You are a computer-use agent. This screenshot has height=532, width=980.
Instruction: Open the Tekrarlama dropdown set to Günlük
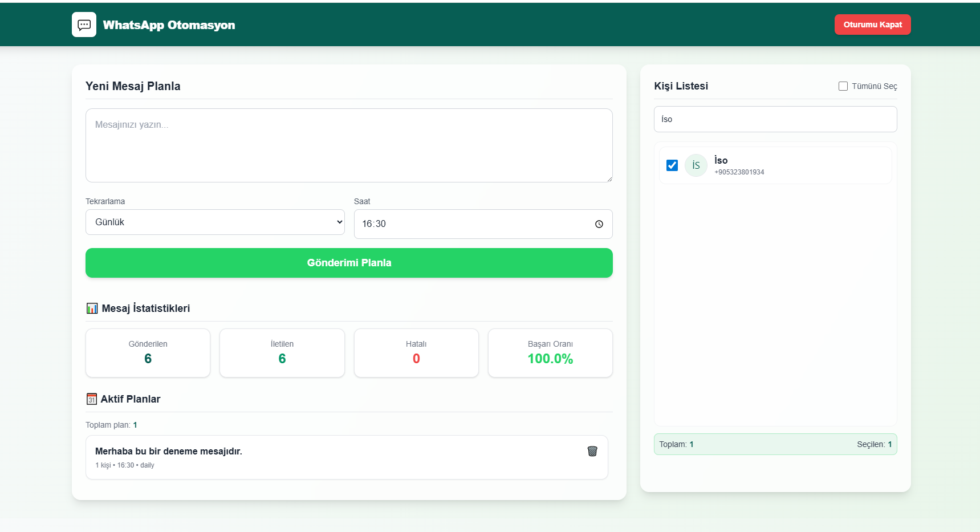click(215, 222)
